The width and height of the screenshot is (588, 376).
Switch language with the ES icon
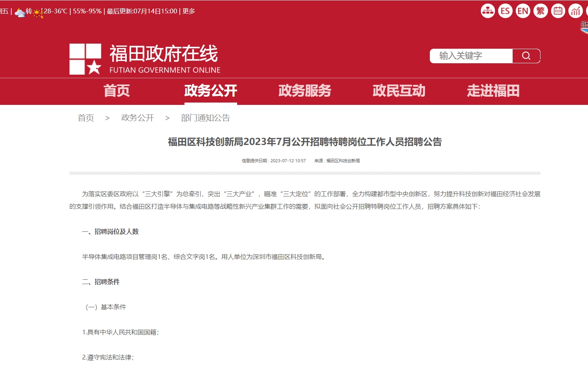505,11
